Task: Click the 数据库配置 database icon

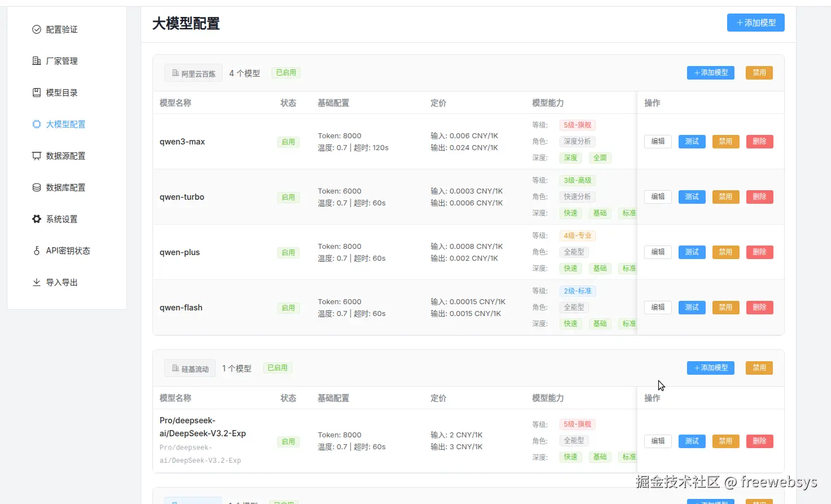Action: click(37, 187)
